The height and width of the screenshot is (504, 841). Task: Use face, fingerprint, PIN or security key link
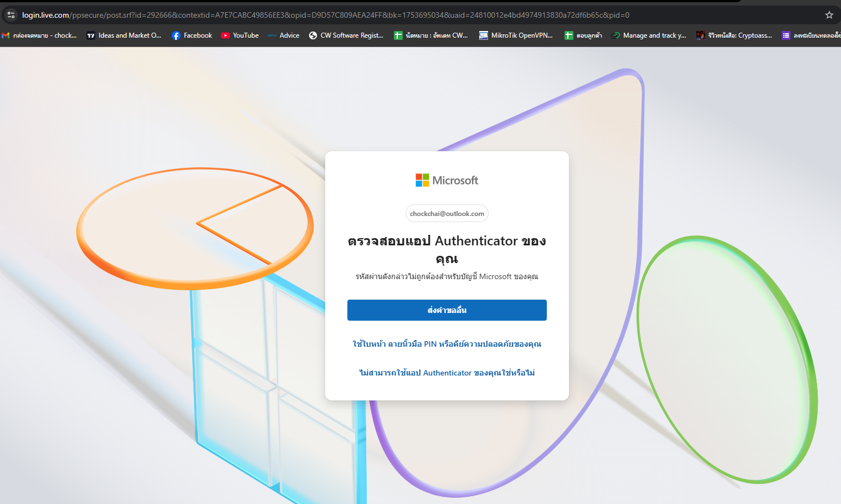click(x=447, y=344)
